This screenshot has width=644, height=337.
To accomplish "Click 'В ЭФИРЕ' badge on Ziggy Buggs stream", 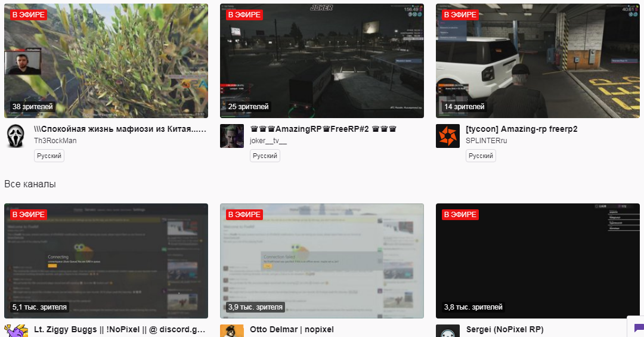I will pyautogui.click(x=29, y=215).
